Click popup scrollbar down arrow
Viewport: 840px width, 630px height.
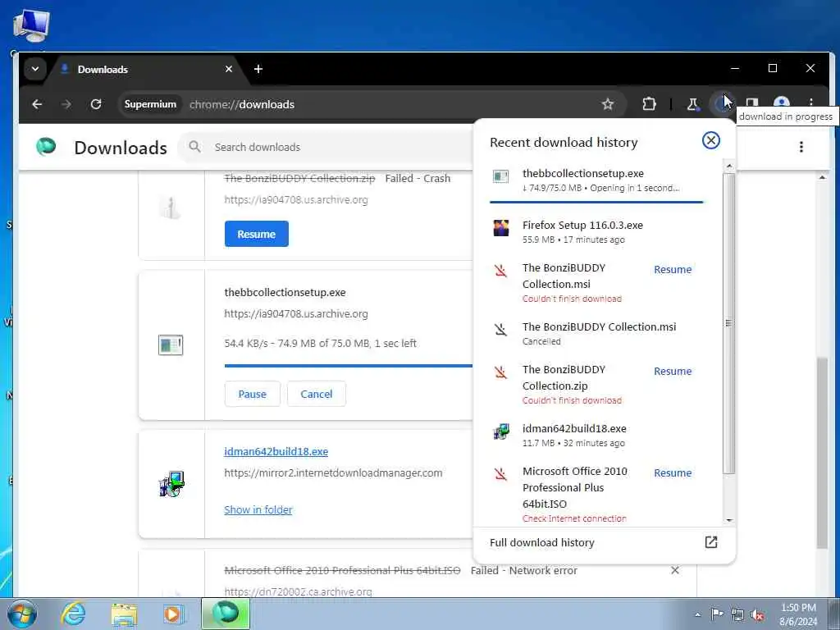coord(729,520)
